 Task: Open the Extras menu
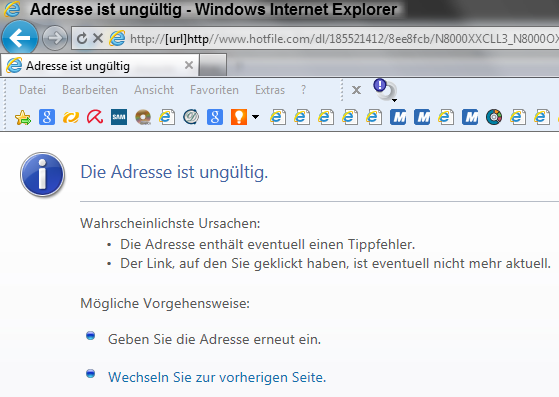(x=270, y=90)
